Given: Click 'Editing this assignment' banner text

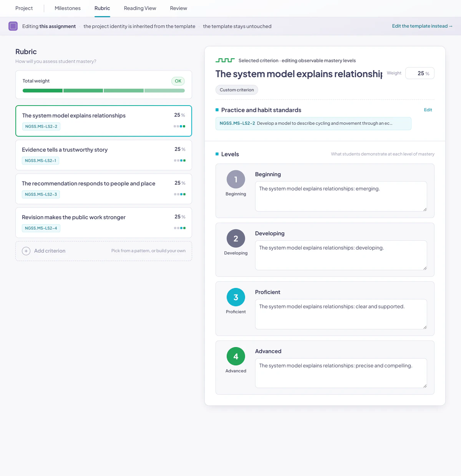Looking at the screenshot, I should (49, 26).
